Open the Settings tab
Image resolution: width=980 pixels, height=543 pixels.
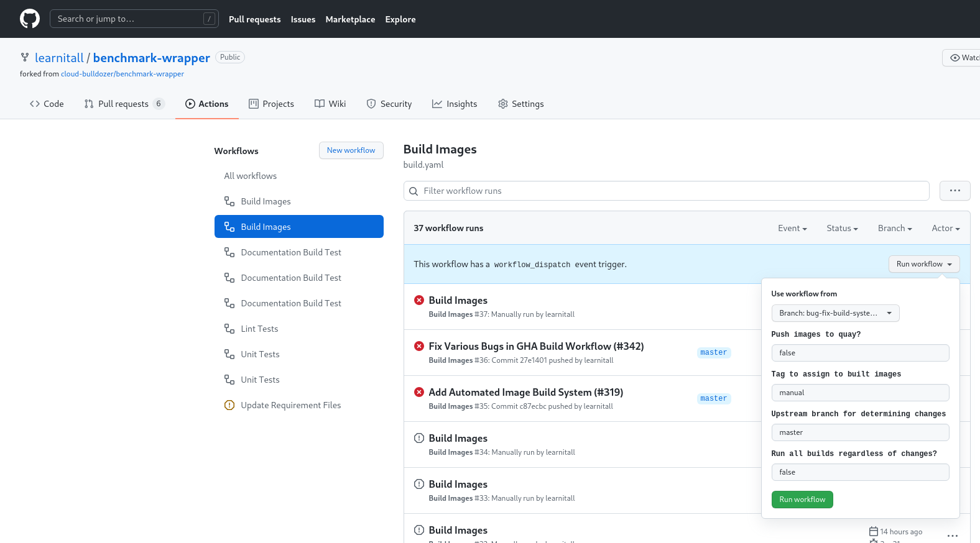[521, 104]
